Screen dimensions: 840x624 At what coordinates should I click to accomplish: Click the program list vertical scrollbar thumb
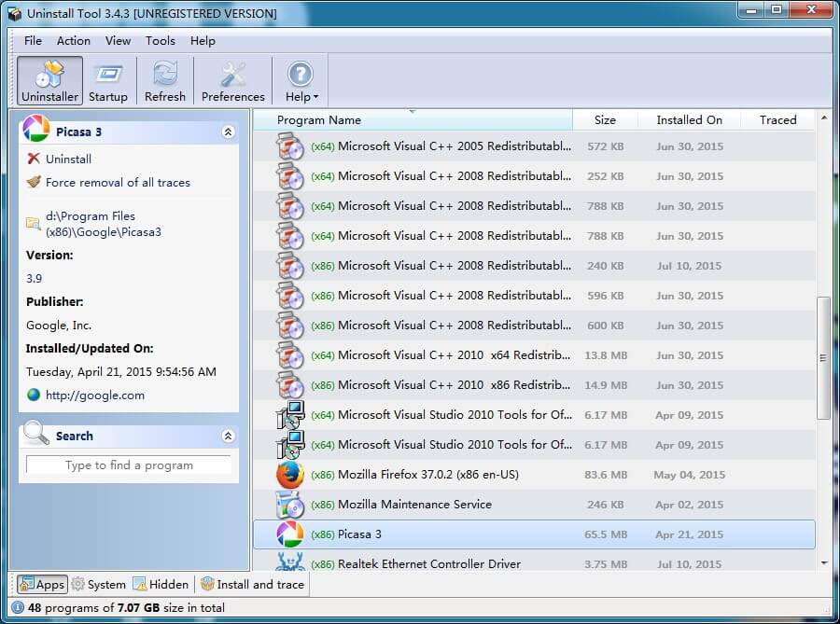click(x=823, y=358)
